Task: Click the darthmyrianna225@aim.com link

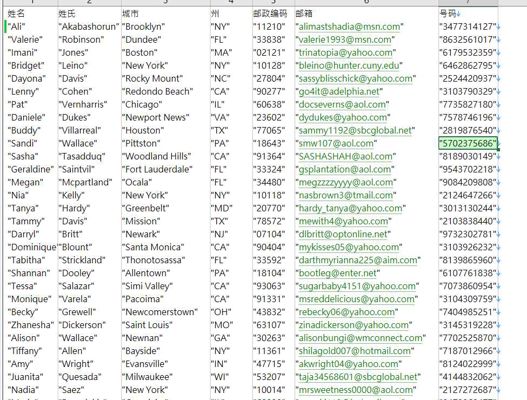Action: tap(358, 260)
